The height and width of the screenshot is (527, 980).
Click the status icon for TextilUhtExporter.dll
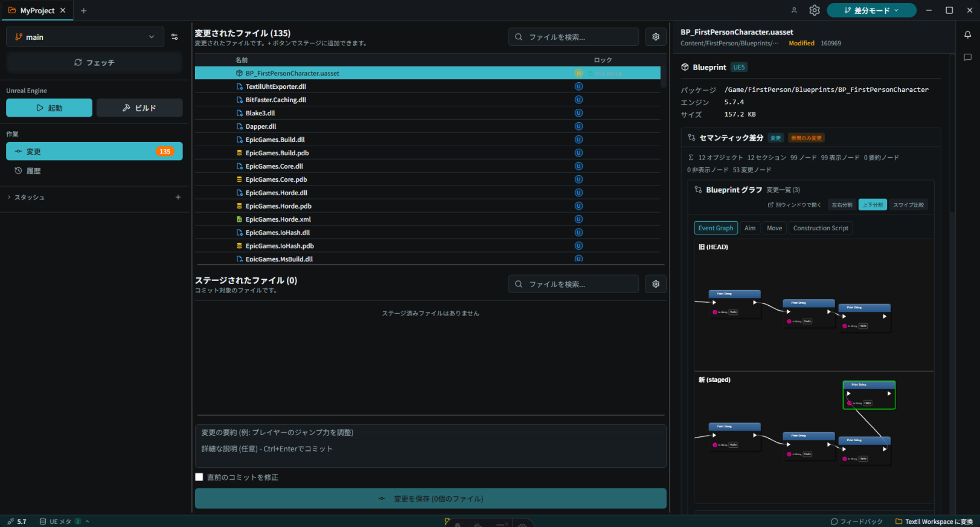click(578, 86)
